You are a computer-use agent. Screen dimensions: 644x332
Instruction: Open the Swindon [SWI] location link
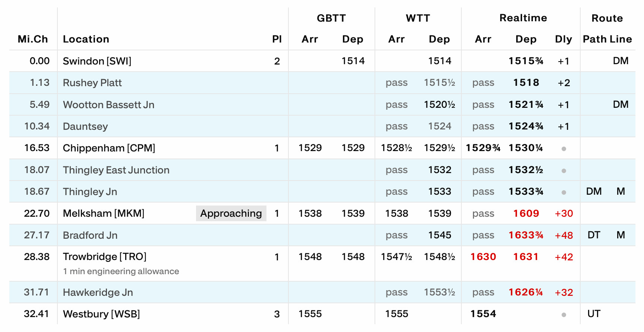click(97, 61)
